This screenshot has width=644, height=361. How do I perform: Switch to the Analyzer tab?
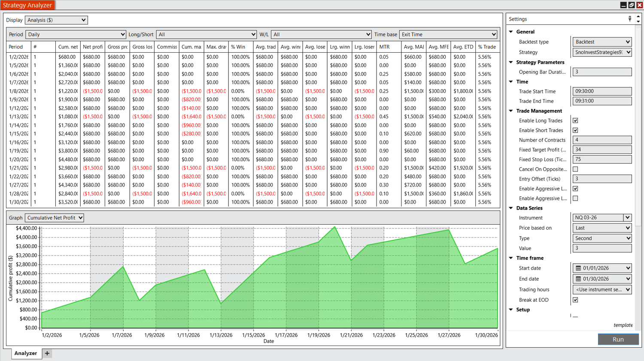(x=26, y=353)
